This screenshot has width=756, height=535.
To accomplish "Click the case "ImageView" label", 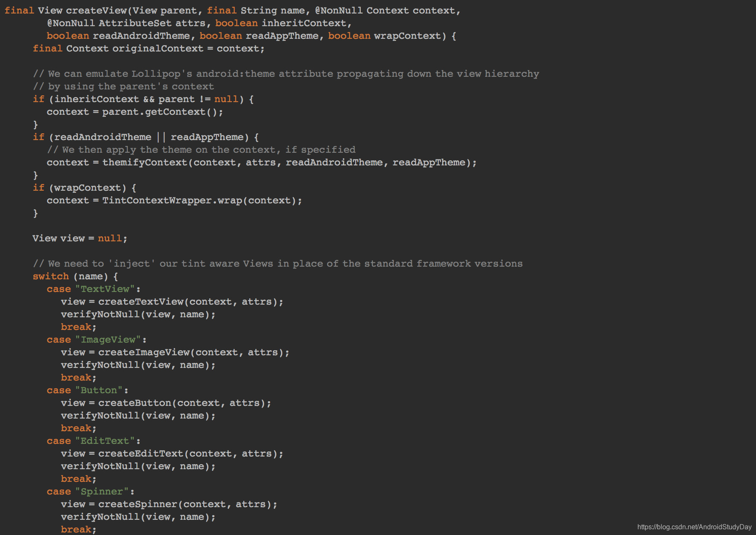I will click(97, 340).
